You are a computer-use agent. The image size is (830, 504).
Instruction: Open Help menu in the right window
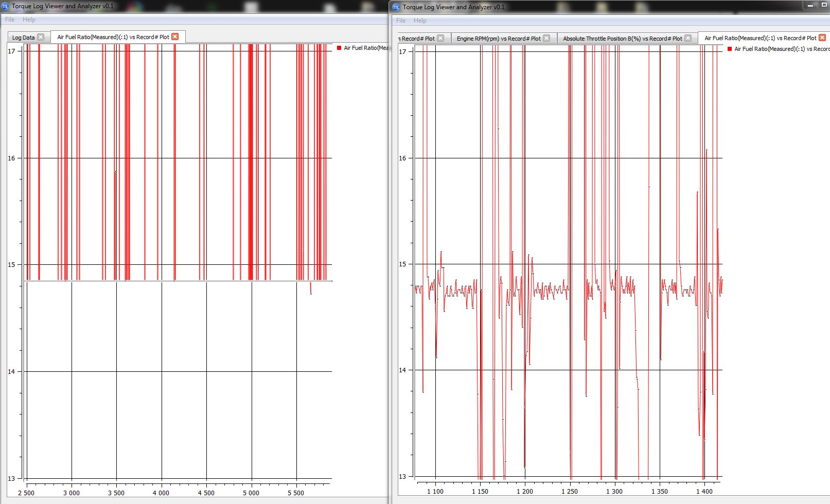[x=420, y=21]
